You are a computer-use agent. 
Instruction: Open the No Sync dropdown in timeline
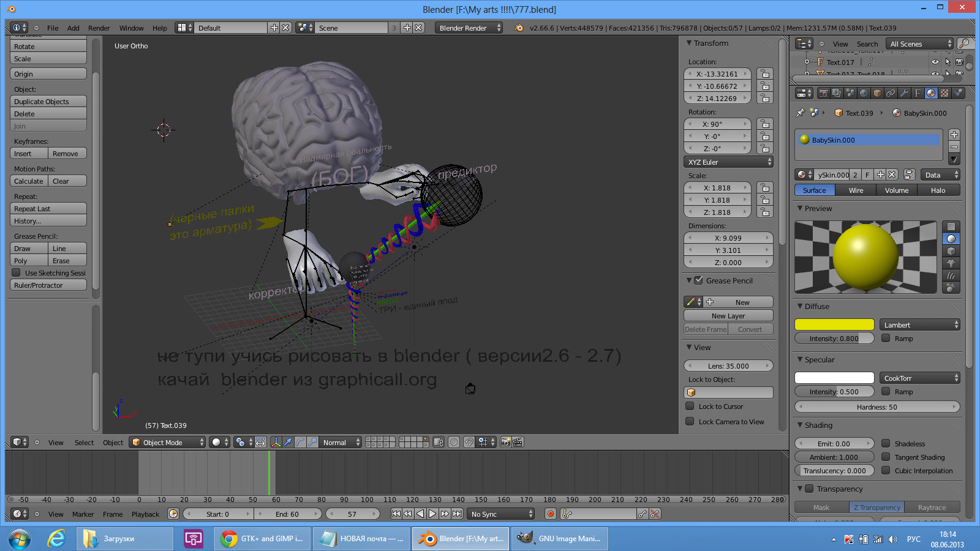pyautogui.click(x=501, y=514)
